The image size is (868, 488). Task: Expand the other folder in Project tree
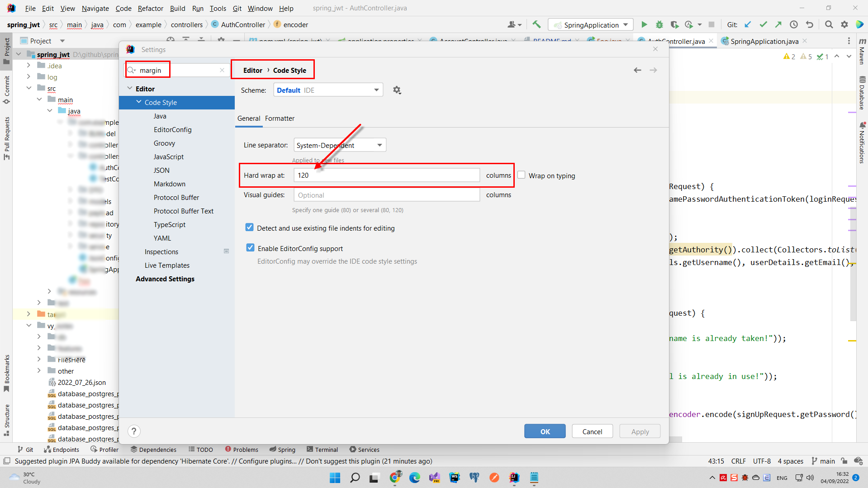pyautogui.click(x=39, y=371)
